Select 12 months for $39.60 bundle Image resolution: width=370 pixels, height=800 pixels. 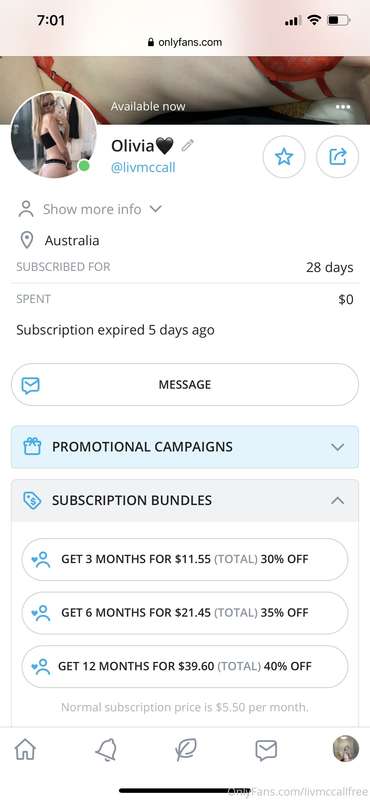click(185, 666)
